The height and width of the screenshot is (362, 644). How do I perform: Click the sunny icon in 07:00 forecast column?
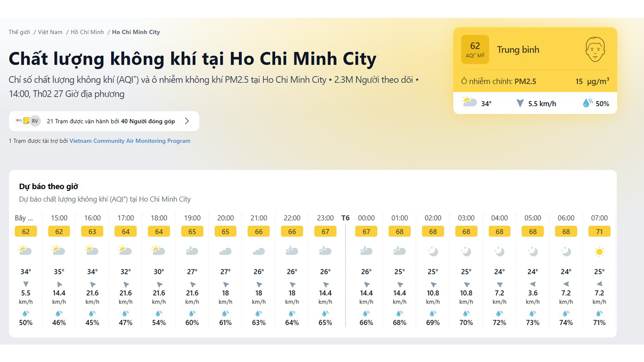(x=599, y=251)
